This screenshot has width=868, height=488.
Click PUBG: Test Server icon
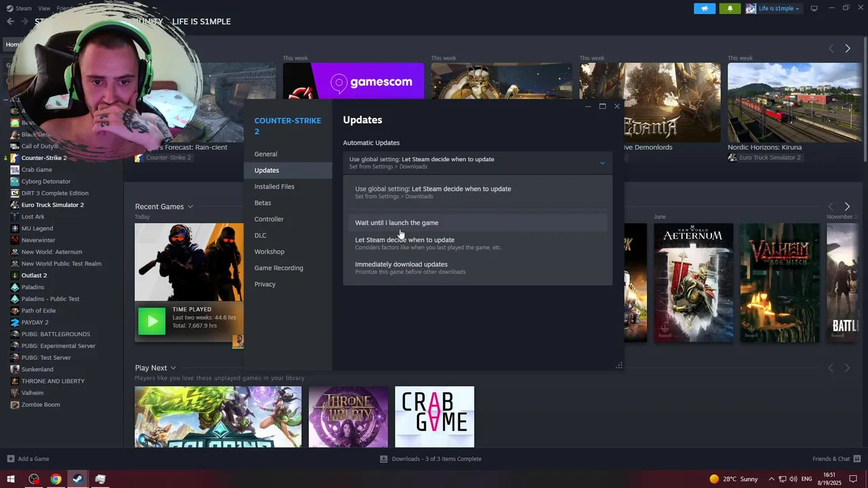[15, 358]
